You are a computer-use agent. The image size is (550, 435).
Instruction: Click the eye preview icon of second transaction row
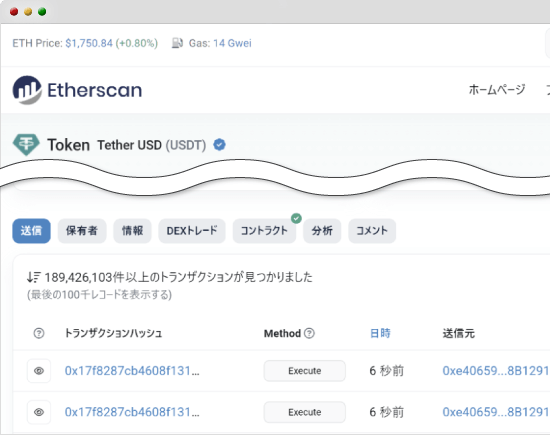coord(39,412)
